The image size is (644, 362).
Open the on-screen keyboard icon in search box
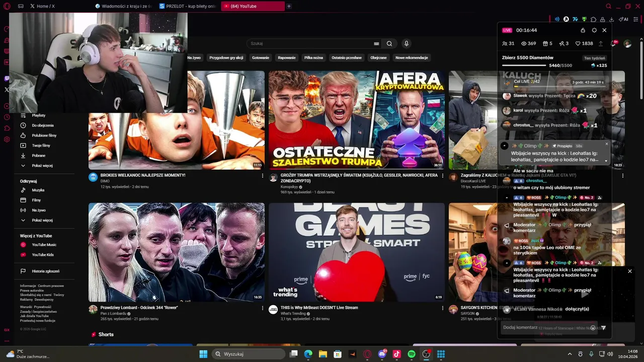click(376, 44)
